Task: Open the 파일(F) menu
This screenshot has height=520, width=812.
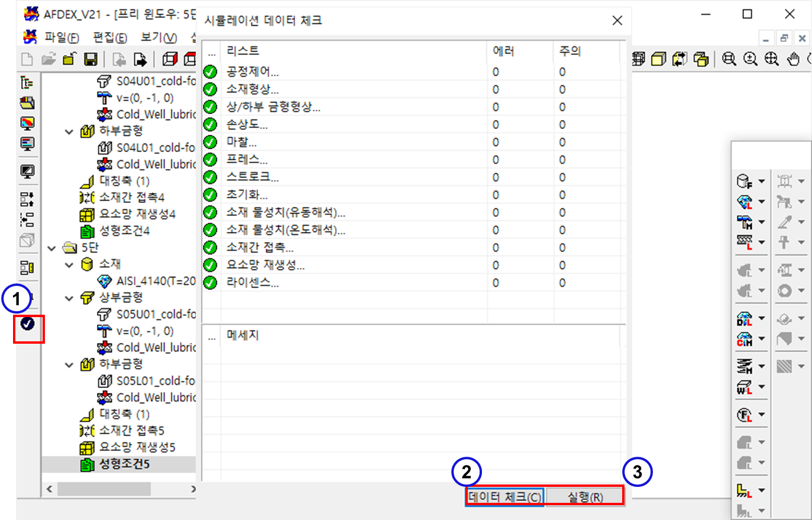Action: (x=62, y=38)
